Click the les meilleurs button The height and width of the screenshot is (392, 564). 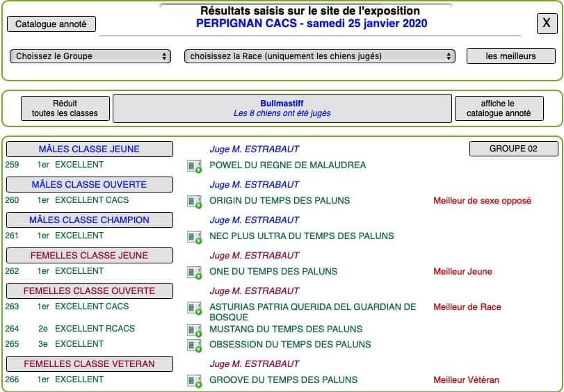click(x=510, y=56)
